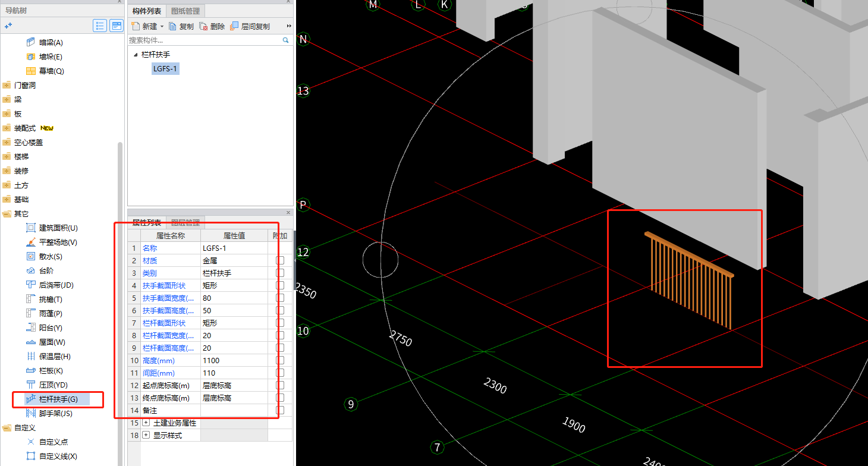Screen dimensions: 868x466
Task: Switch navigation tree to panel view icon
Action: [116, 26]
